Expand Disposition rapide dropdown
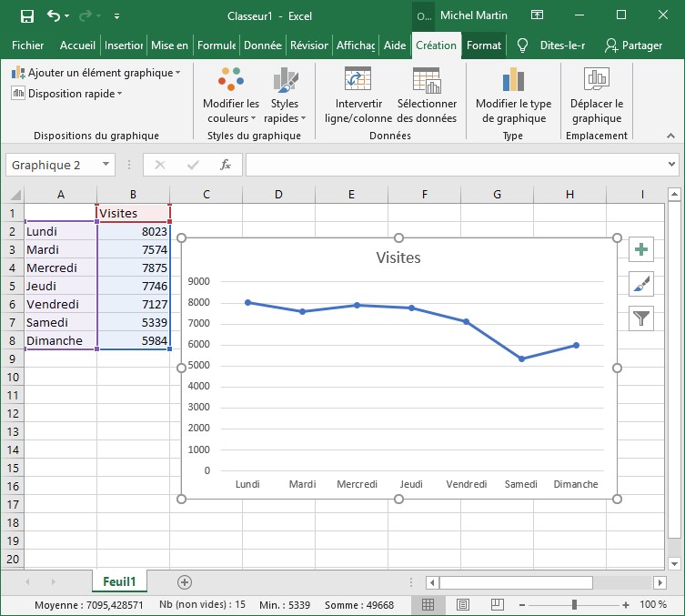 pyautogui.click(x=66, y=93)
